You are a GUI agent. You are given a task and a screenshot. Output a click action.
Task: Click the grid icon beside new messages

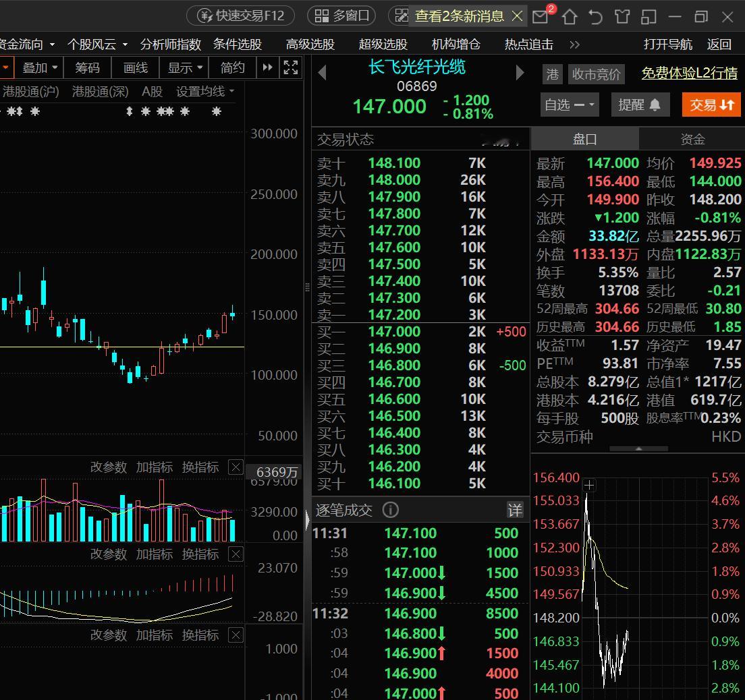coord(402,16)
